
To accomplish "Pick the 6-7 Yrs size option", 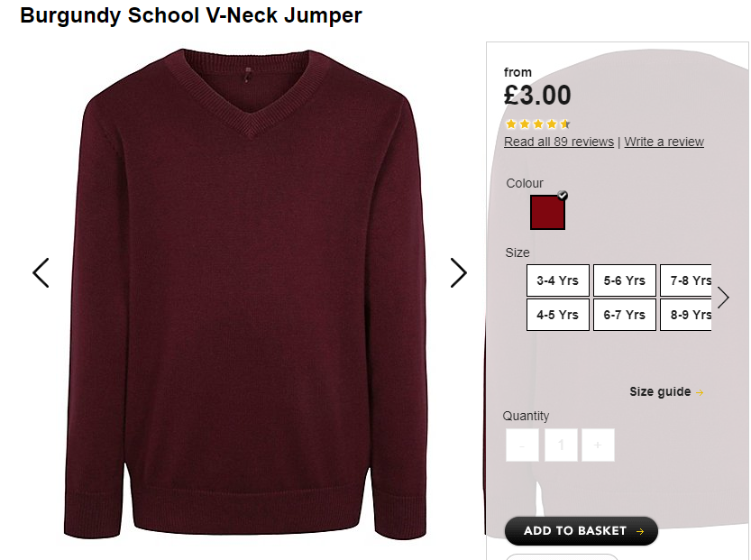I will [x=624, y=315].
